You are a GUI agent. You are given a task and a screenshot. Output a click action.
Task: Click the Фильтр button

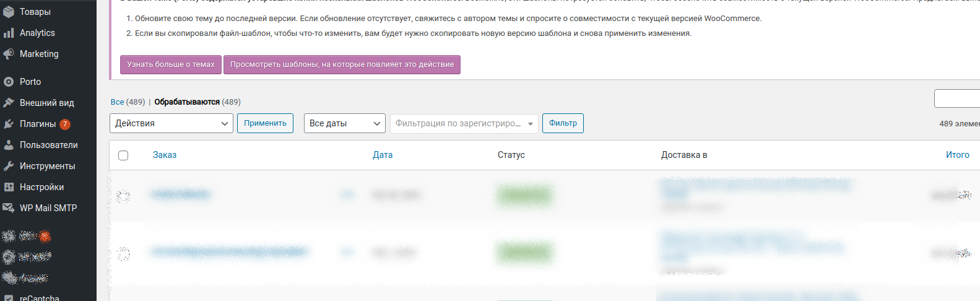(563, 123)
